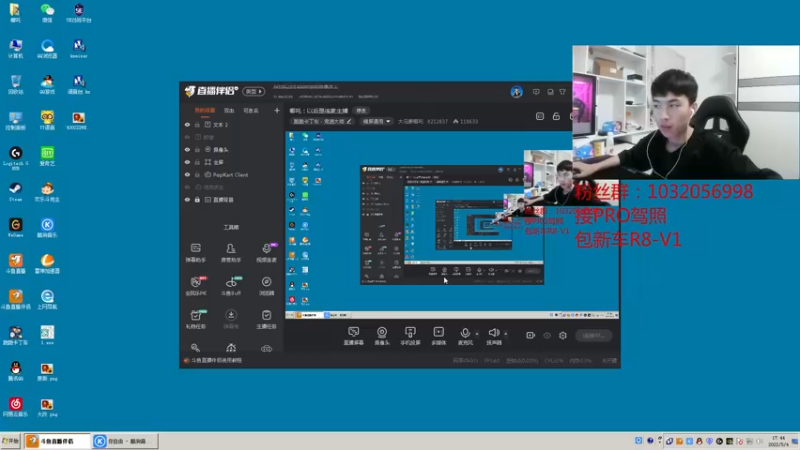The image size is (800, 450).
Task: Click the 回收站 recycle bin desktop icon
Action: pyautogui.click(x=15, y=84)
